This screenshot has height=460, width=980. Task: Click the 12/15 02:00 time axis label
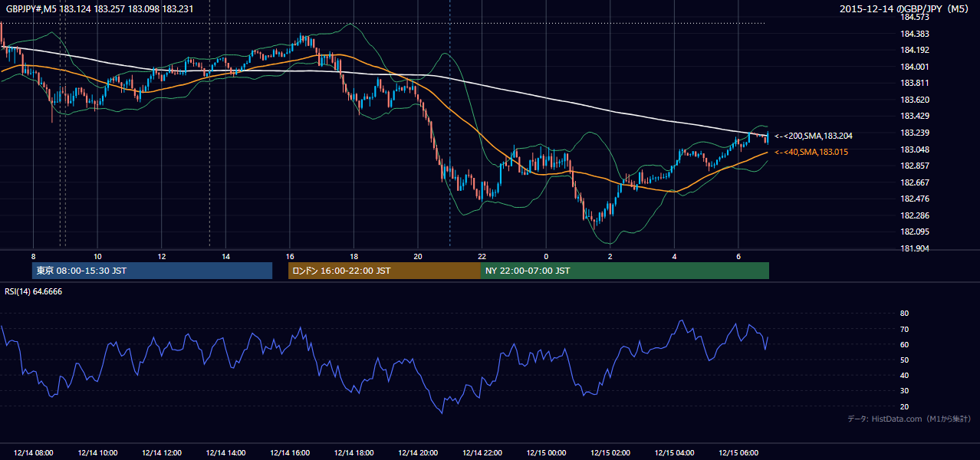pos(610,453)
